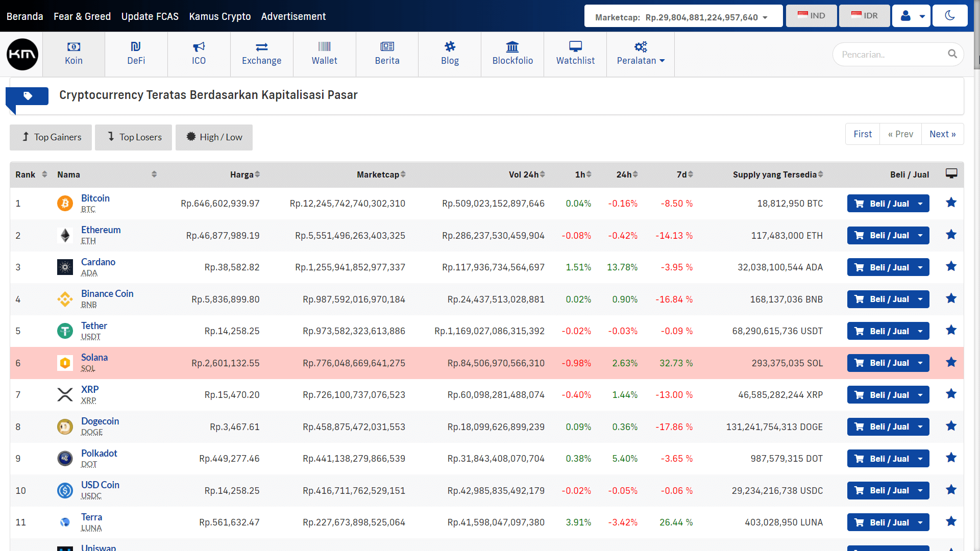Expand Ethereum Beli / Jual dropdown arrow
The height and width of the screenshot is (551, 980).
point(920,235)
